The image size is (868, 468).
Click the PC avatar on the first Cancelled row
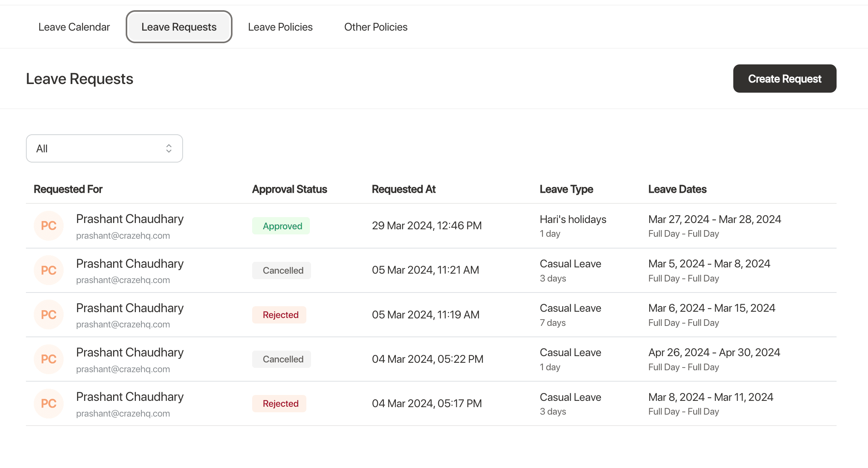[x=48, y=270]
